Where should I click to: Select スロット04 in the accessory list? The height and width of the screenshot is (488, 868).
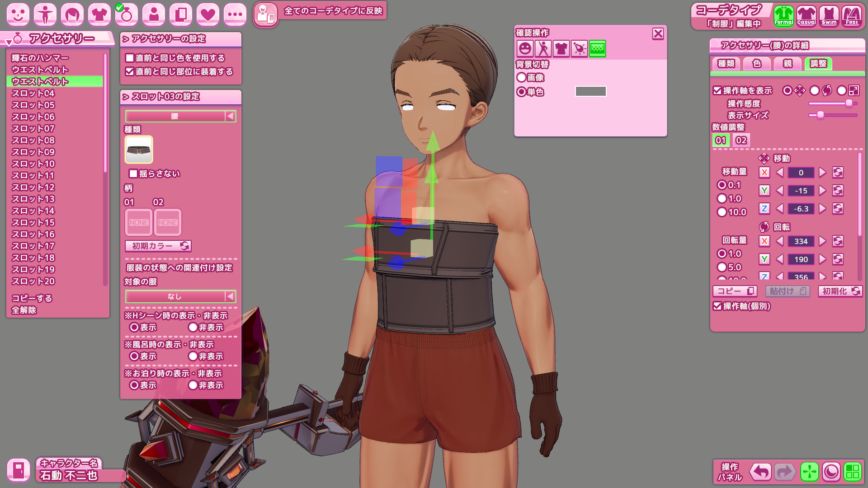33,93
